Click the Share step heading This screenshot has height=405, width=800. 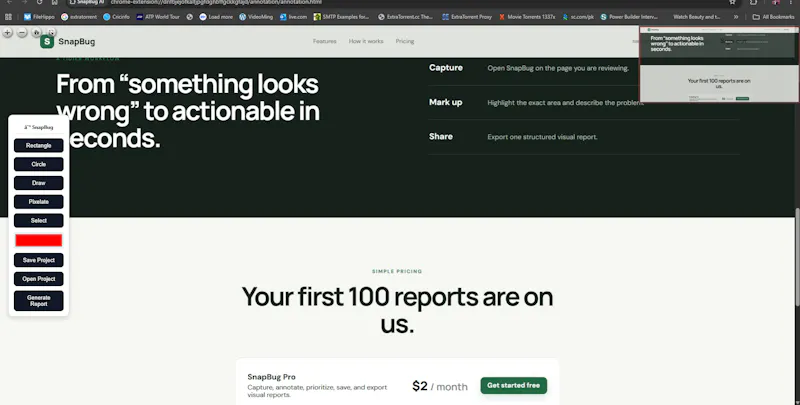pyautogui.click(x=441, y=136)
